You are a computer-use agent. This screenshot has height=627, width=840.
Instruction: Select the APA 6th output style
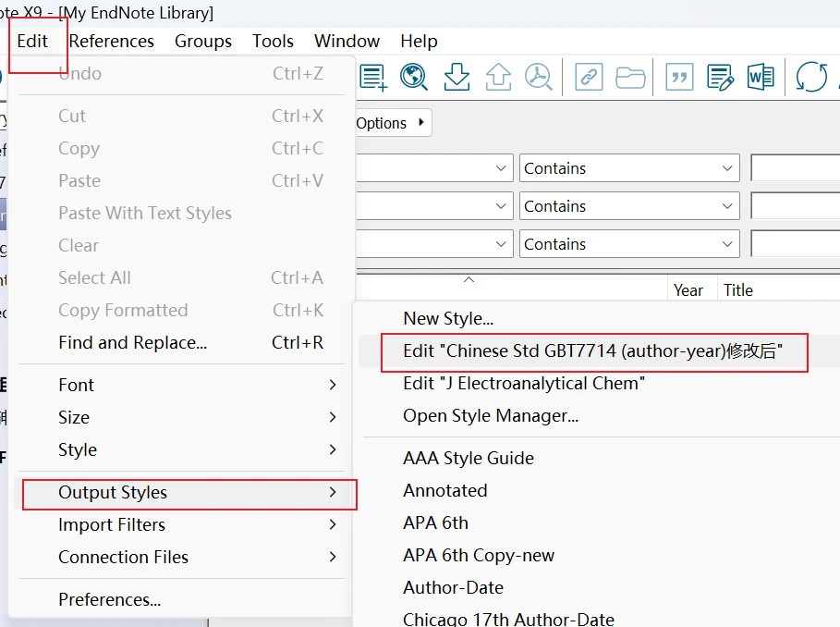click(435, 522)
